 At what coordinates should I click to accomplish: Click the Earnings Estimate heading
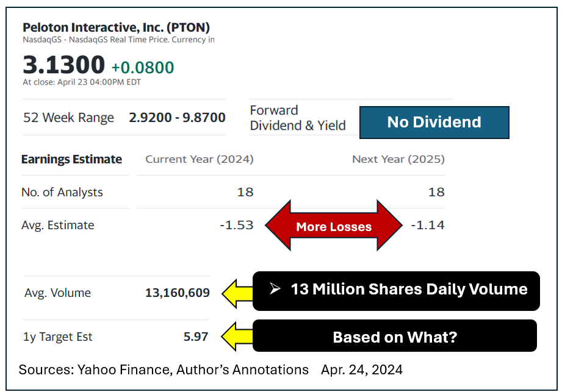[71, 159]
